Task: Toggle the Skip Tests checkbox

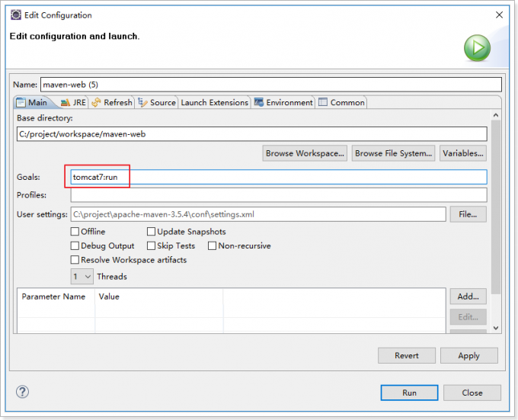Action: 151,246
